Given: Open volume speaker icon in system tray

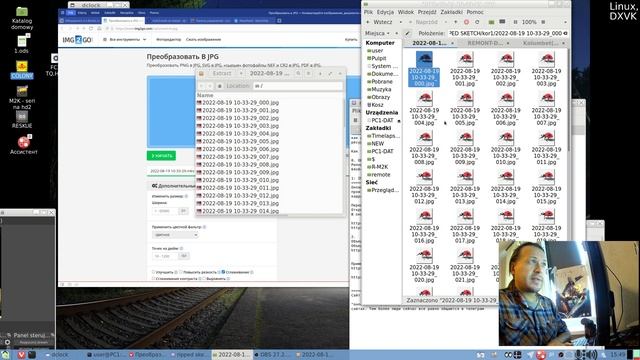Looking at the screenshot, I should point(591,355).
